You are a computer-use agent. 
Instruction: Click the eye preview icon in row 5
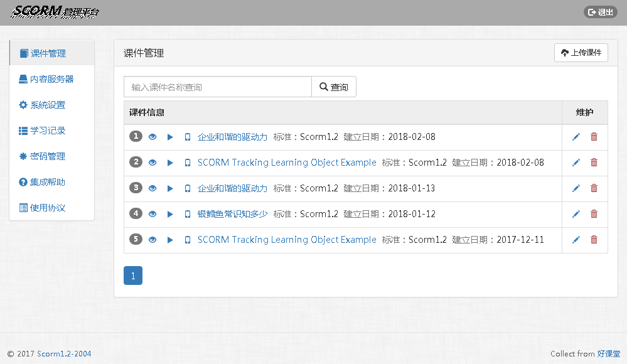153,240
